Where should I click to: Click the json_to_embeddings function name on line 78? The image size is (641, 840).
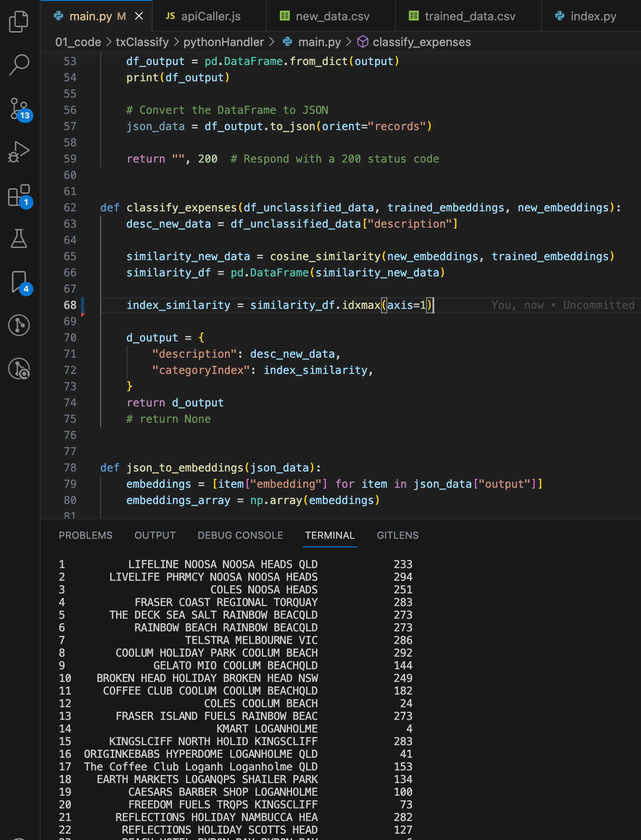185,467
